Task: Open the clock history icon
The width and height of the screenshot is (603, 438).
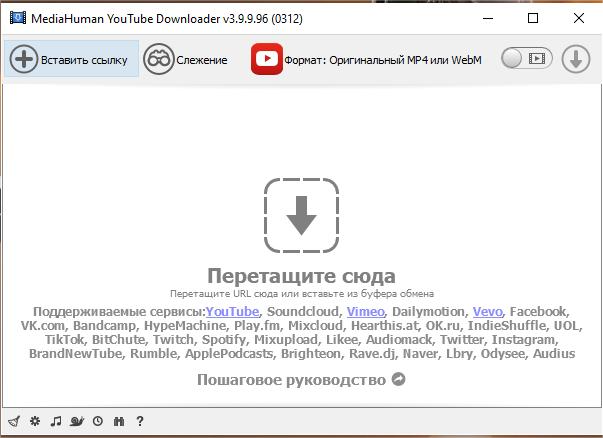Action: click(x=98, y=421)
